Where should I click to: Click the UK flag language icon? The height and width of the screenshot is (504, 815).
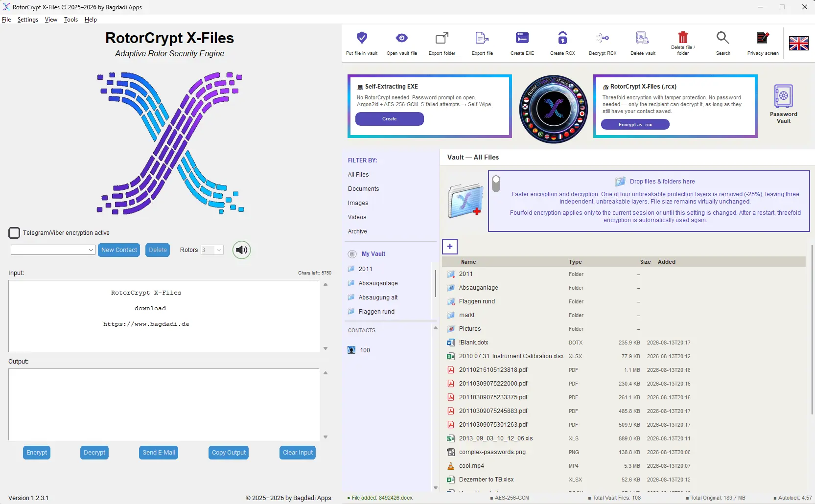click(799, 44)
